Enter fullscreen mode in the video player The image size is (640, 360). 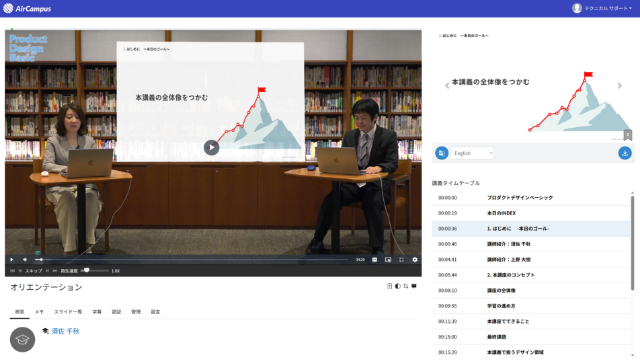(401, 260)
